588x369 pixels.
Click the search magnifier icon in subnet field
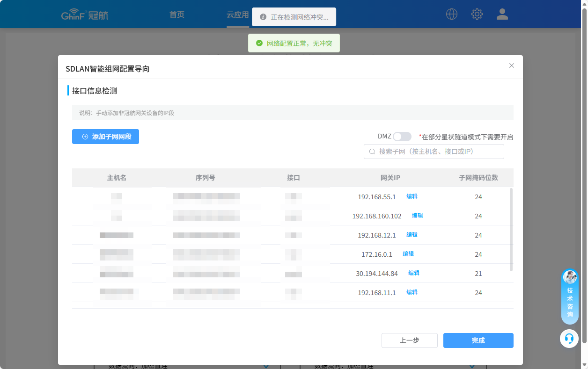click(x=372, y=152)
